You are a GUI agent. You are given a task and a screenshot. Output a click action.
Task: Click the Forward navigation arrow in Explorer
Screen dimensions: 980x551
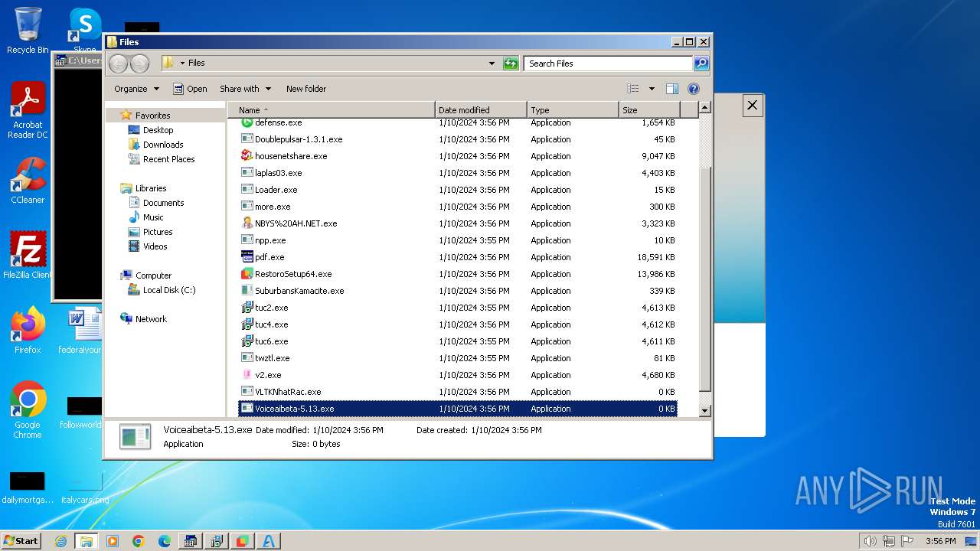tap(139, 64)
